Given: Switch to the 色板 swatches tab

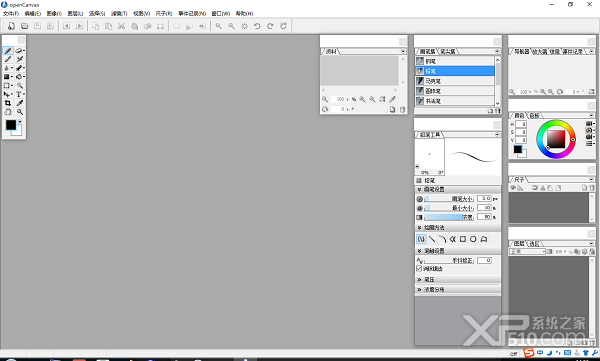Looking at the screenshot, I should [535, 115].
